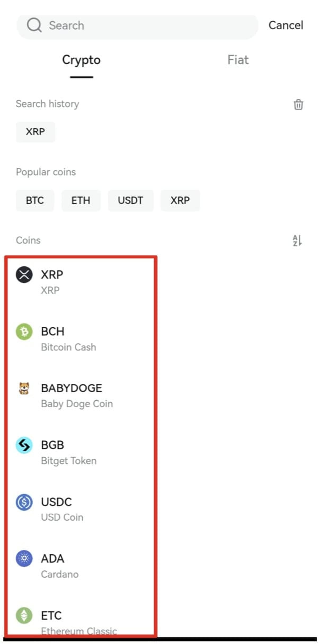Switch to the Fiat tab
This screenshot has height=644, width=323.
pos(238,60)
